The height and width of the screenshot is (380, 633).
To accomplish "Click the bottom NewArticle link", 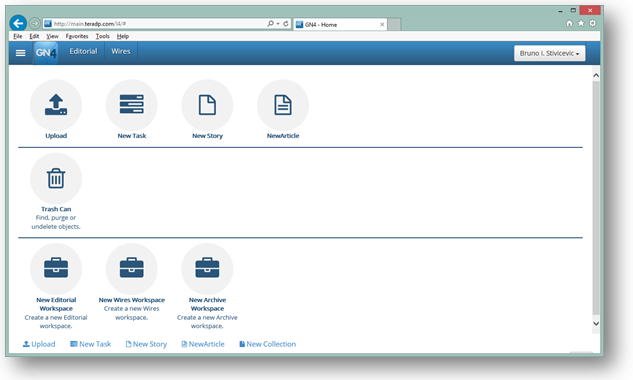I will coord(203,344).
